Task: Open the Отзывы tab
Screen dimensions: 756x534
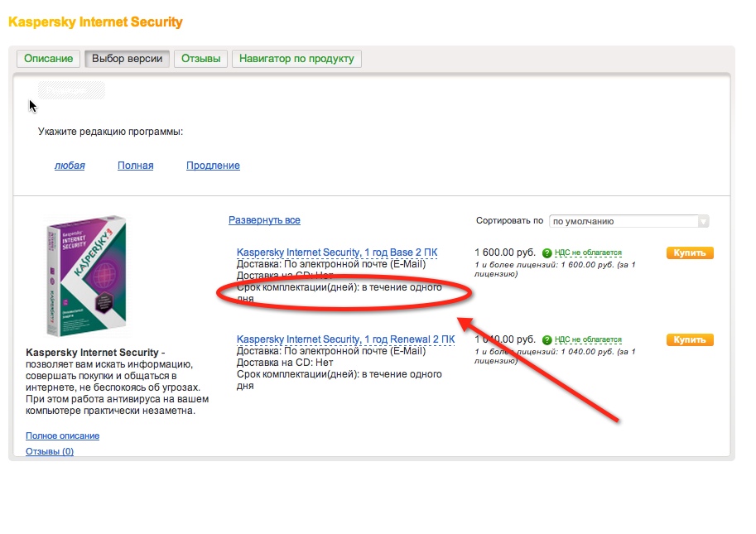Action: (x=200, y=59)
